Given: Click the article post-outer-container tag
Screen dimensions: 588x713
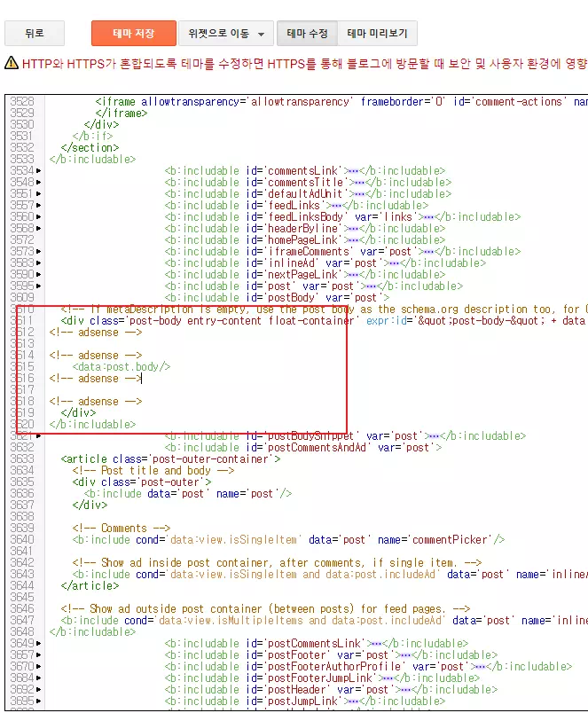Looking at the screenshot, I should [170, 459].
